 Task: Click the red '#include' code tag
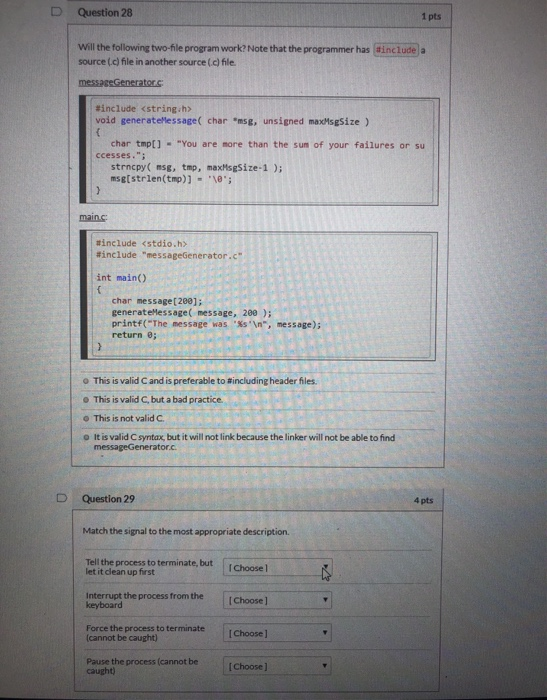coord(396,50)
